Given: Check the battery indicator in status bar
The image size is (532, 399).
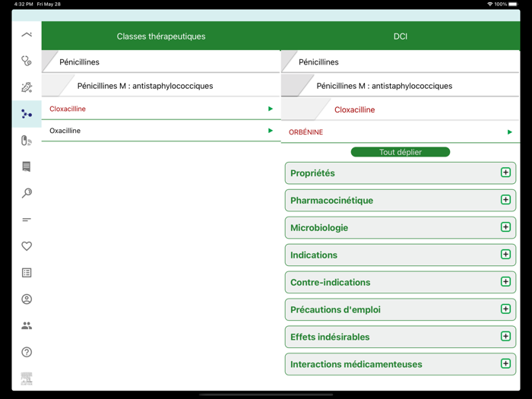Looking at the screenshot, I should click(x=513, y=4).
